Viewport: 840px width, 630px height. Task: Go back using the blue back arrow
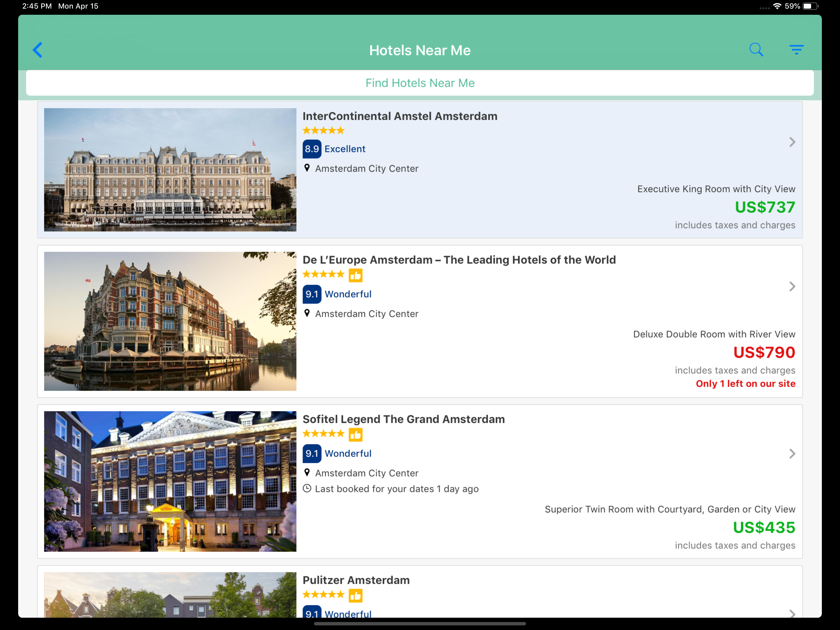click(x=38, y=50)
